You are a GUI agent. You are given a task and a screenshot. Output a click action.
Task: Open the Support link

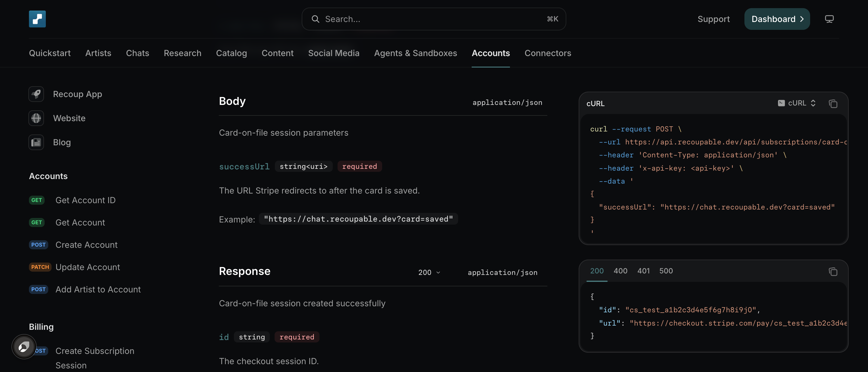point(713,19)
